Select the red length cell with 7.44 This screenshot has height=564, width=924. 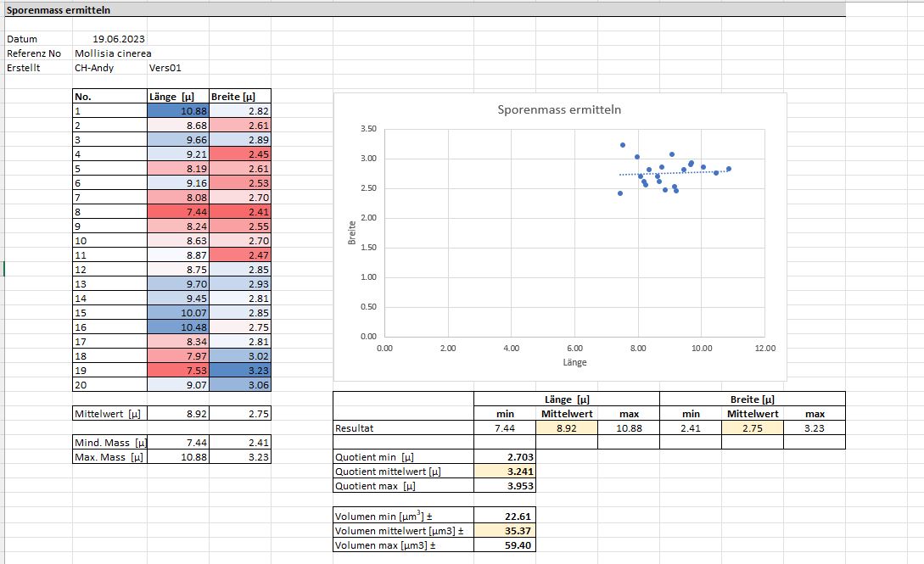point(177,212)
